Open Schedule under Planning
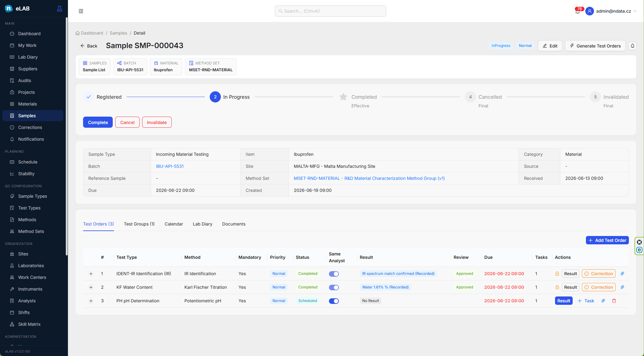This screenshot has height=356, width=644. point(33,162)
